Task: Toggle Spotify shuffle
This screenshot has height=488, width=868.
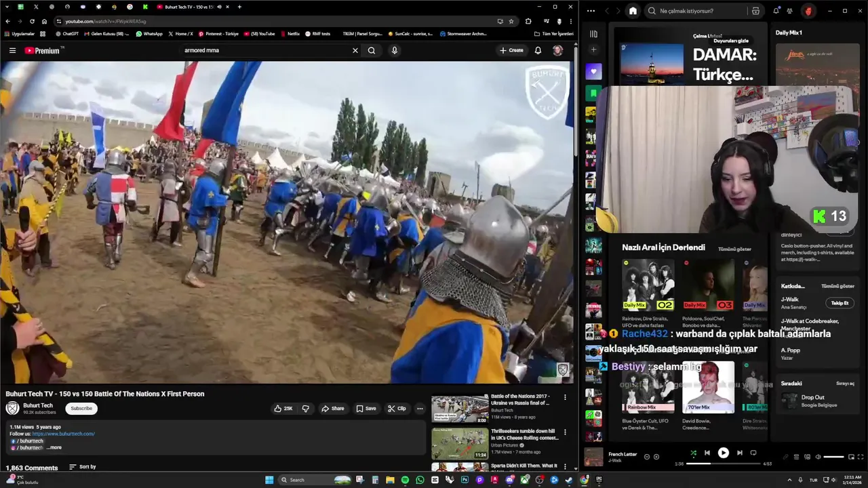Action: coord(693,453)
